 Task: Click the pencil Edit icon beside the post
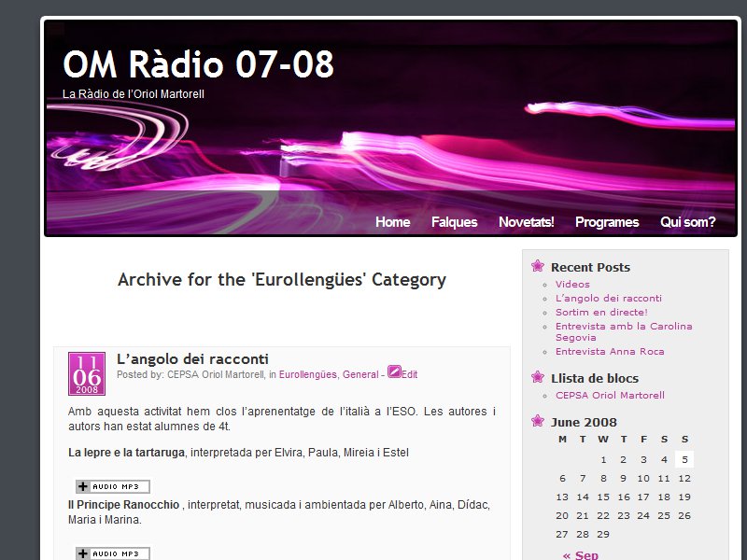[394, 371]
